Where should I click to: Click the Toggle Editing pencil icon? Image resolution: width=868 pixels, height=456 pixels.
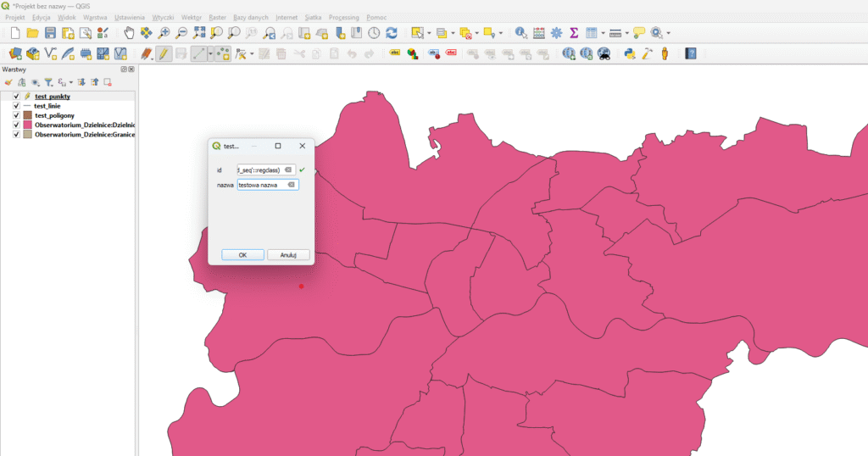coord(163,53)
